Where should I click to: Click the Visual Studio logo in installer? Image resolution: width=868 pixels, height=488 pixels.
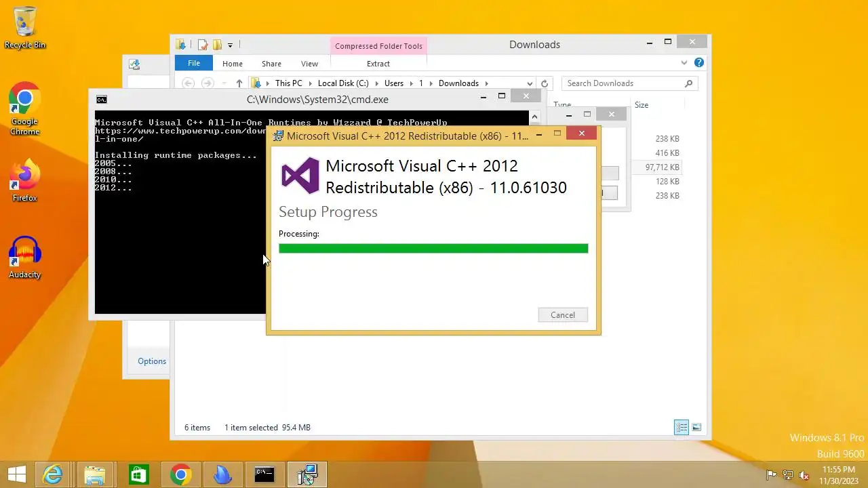click(300, 176)
